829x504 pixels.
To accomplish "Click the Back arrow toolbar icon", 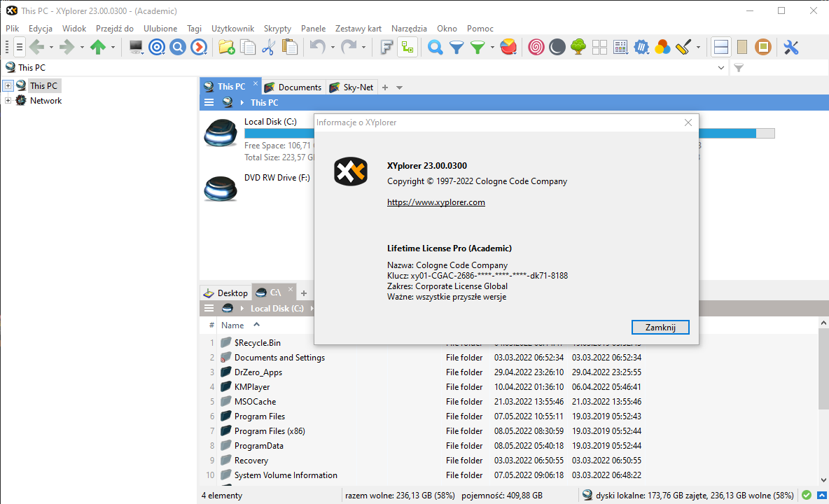I will (36, 48).
